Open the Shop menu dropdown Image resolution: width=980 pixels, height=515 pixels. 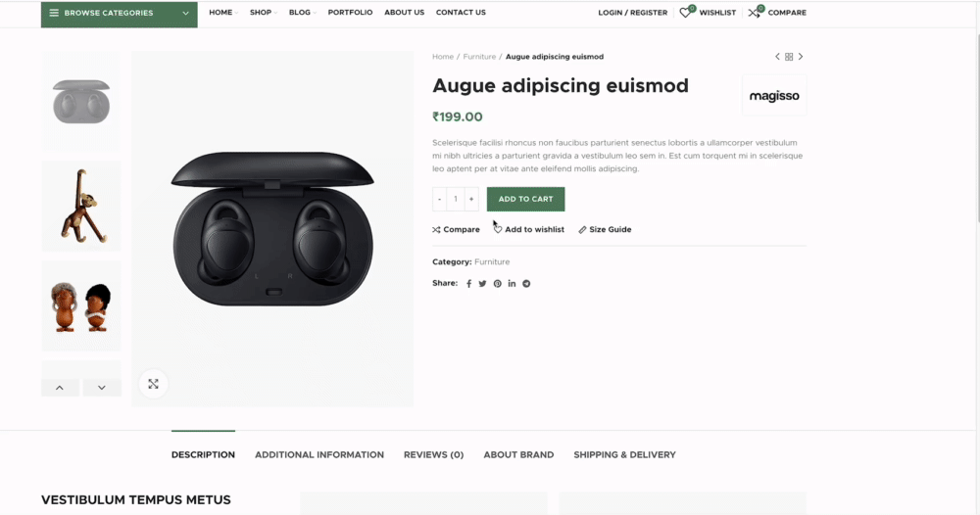(x=263, y=13)
